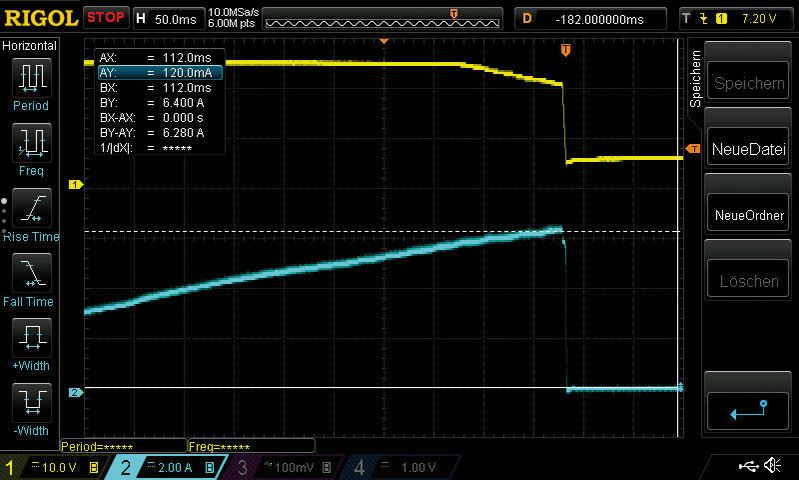Toggle the speaker sound icon
Screen dimensions: 799x480
coord(773,466)
